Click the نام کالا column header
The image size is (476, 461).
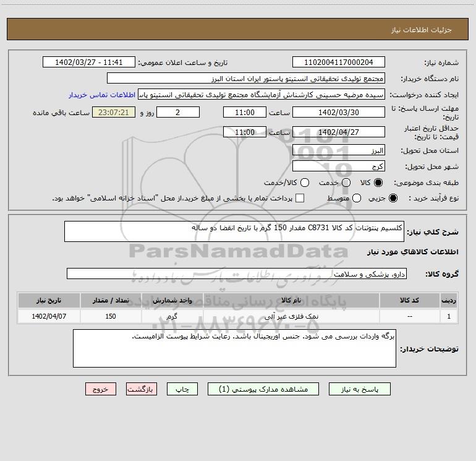coord(291,300)
